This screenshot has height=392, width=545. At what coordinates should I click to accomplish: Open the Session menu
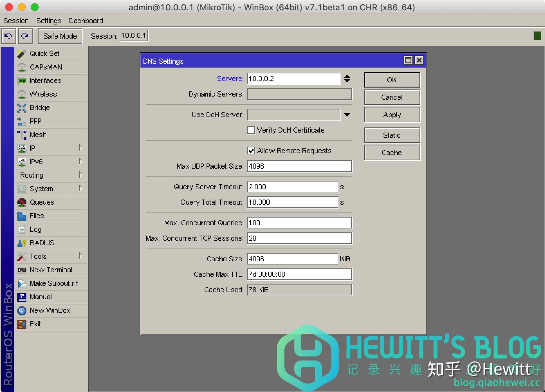[x=16, y=20]
